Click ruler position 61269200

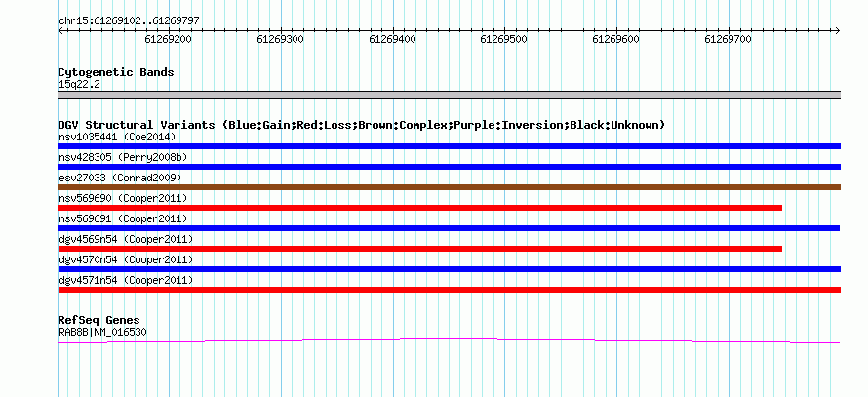169,39
